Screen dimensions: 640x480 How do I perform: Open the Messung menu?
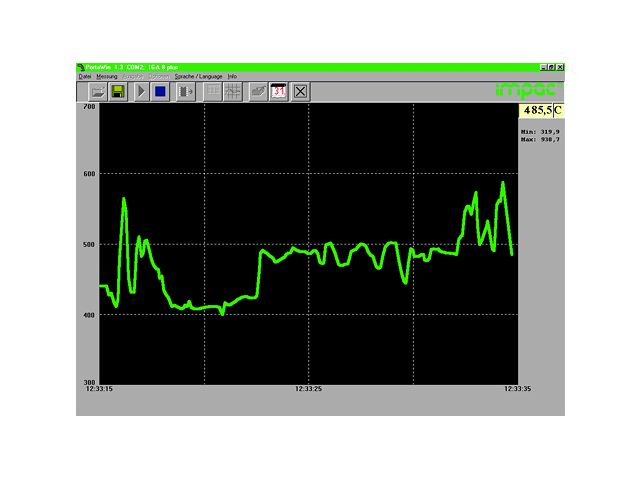107,76
